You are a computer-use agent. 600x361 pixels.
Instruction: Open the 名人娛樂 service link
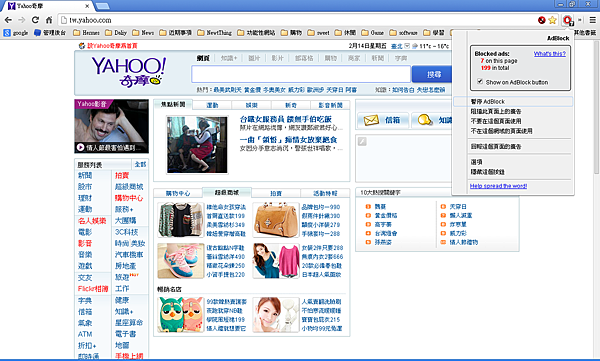point(92,221)
